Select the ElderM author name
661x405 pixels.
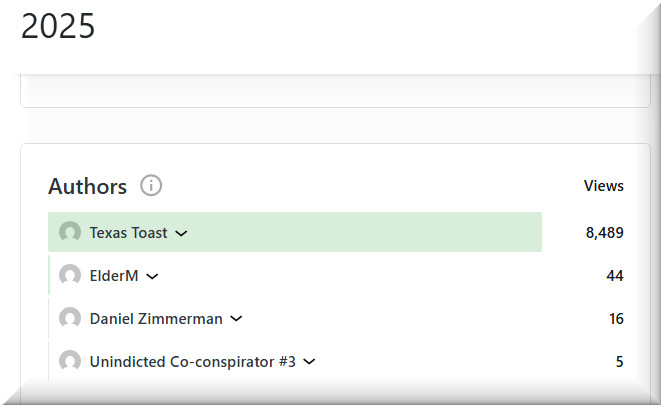point(113,276)
